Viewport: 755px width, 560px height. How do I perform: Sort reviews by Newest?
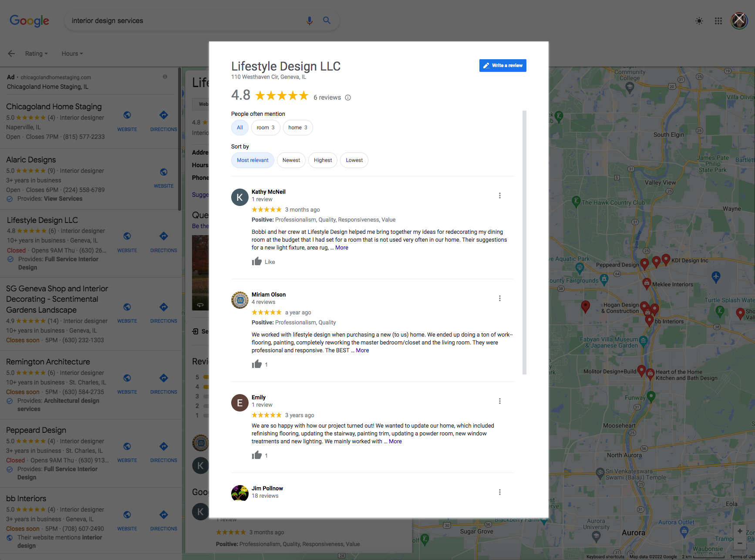(291, 160)
